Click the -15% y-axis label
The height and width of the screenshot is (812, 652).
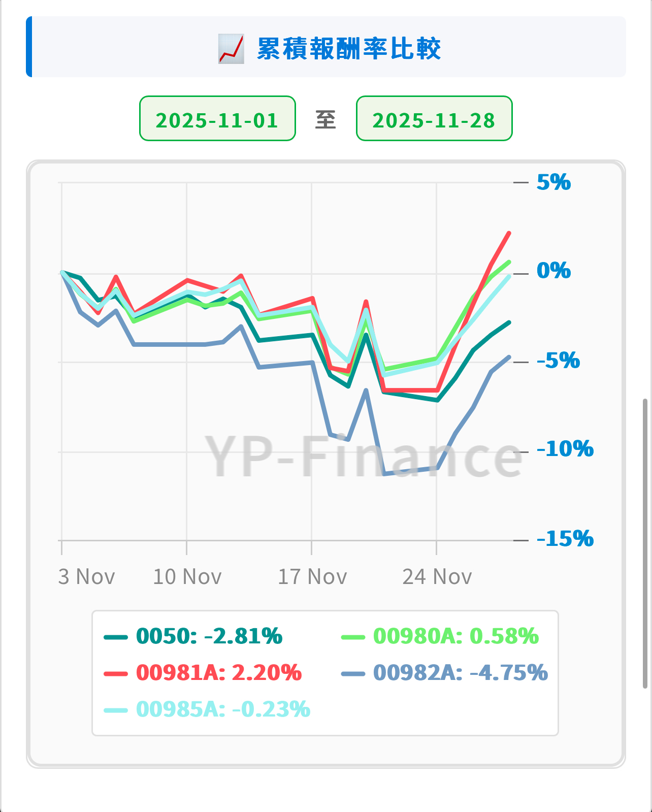point(565,539)
